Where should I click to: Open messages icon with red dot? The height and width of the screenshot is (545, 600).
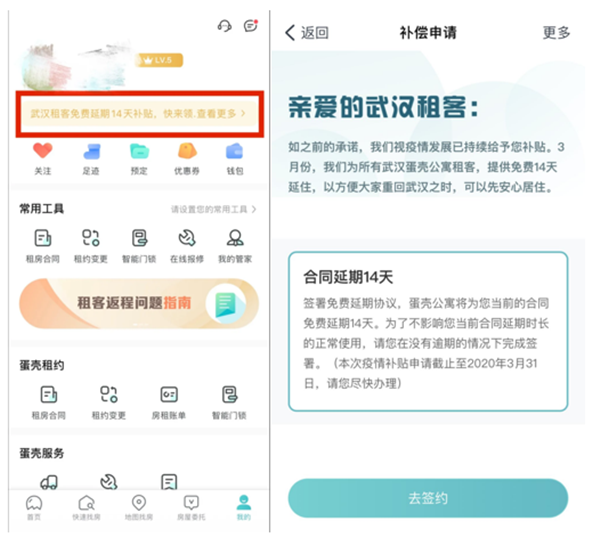pyautogui.click(x=251, y=26)
